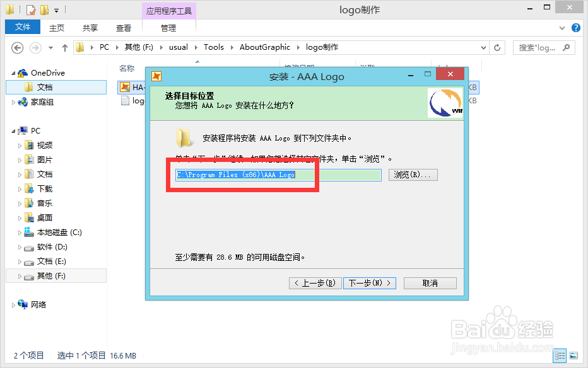Select the HA- installer file icon

coord(125,87)
